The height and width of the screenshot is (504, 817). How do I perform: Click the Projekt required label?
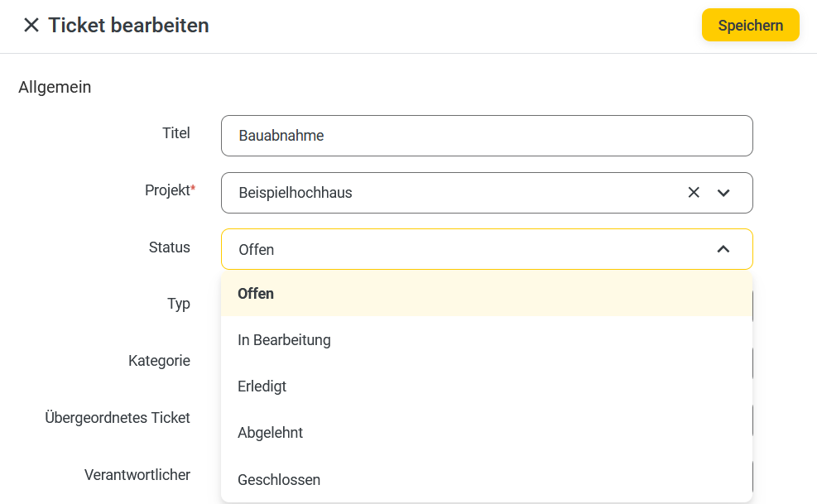click(x=170, y=190)
